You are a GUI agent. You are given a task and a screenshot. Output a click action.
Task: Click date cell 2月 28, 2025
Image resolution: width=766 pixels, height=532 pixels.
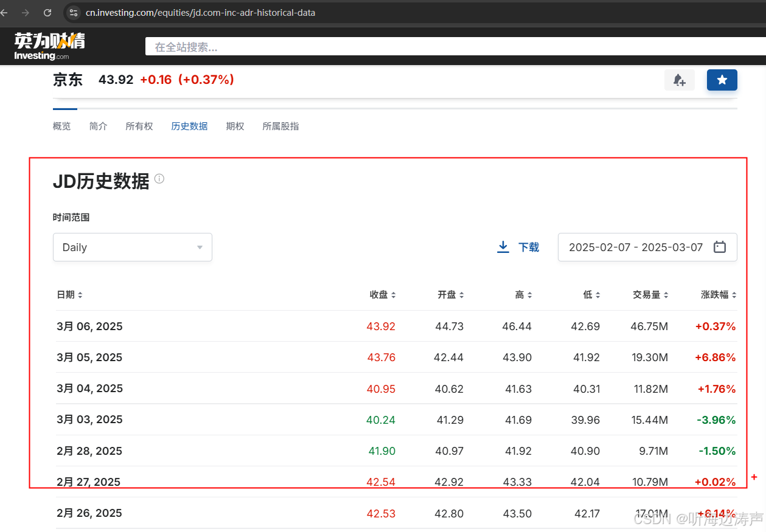tap(89, 451)
